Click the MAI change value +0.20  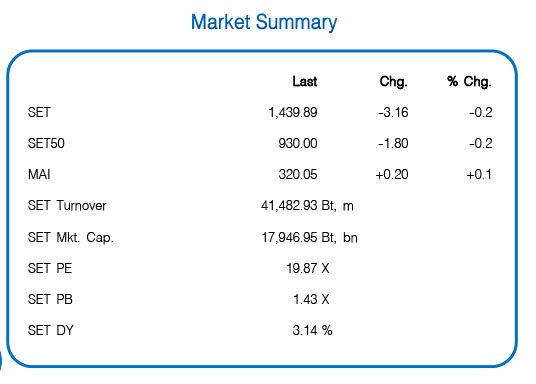click(392, 174)
